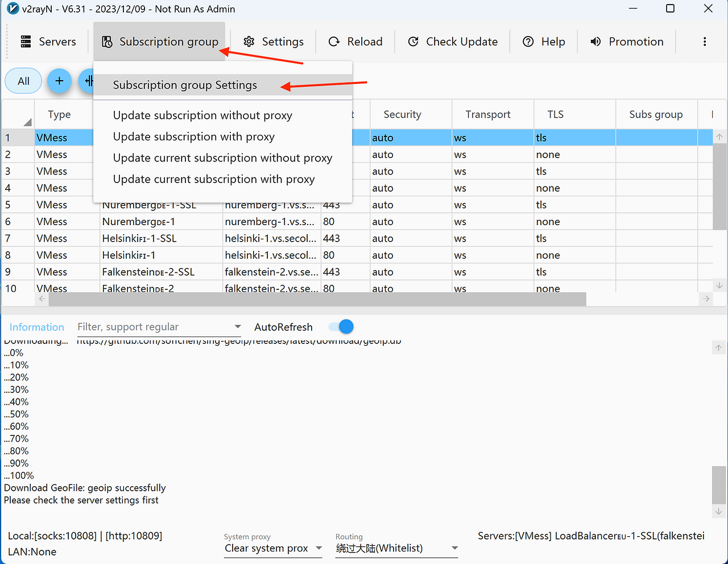Click the ws transport cell in row 4
The image size is (728, 564).
pos(493,188)
